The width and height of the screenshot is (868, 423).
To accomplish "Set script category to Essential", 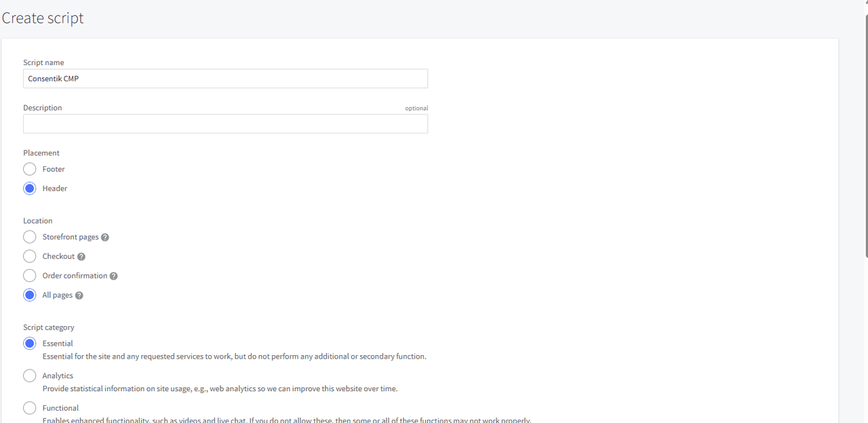I will click(30, 344).
